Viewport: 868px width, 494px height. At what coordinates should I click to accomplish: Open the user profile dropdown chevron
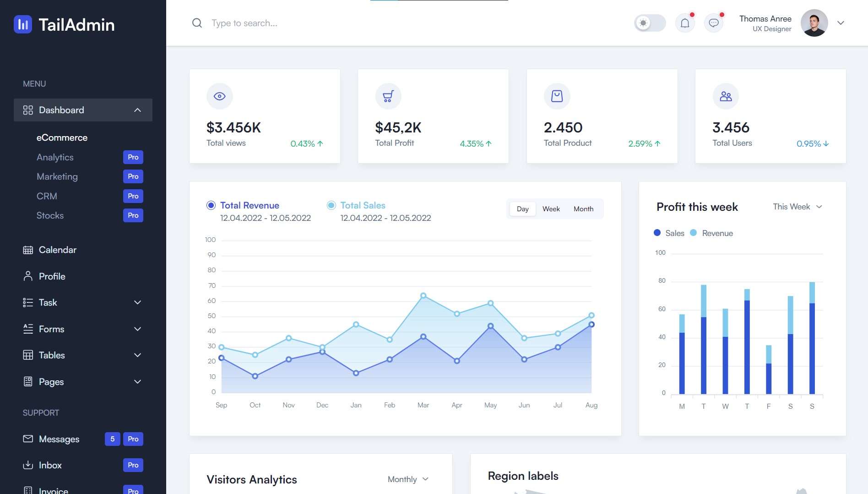click(841, 23)
